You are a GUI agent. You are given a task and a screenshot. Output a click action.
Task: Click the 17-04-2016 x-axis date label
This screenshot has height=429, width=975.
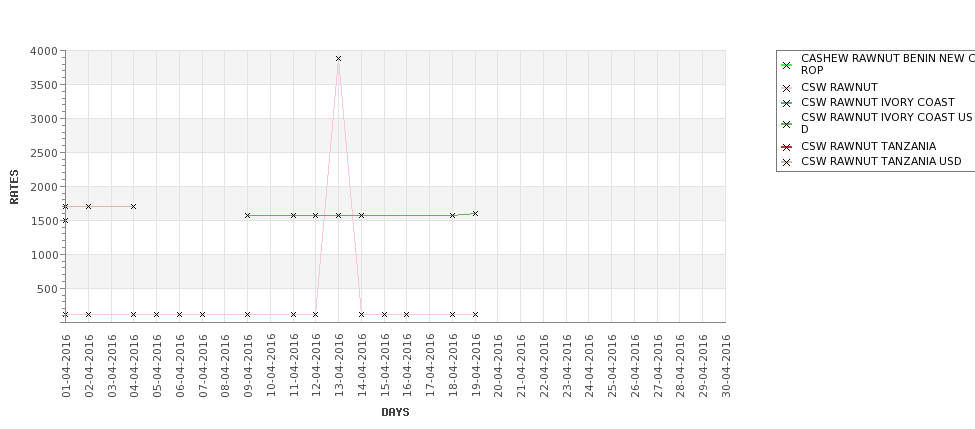(430, 366)
